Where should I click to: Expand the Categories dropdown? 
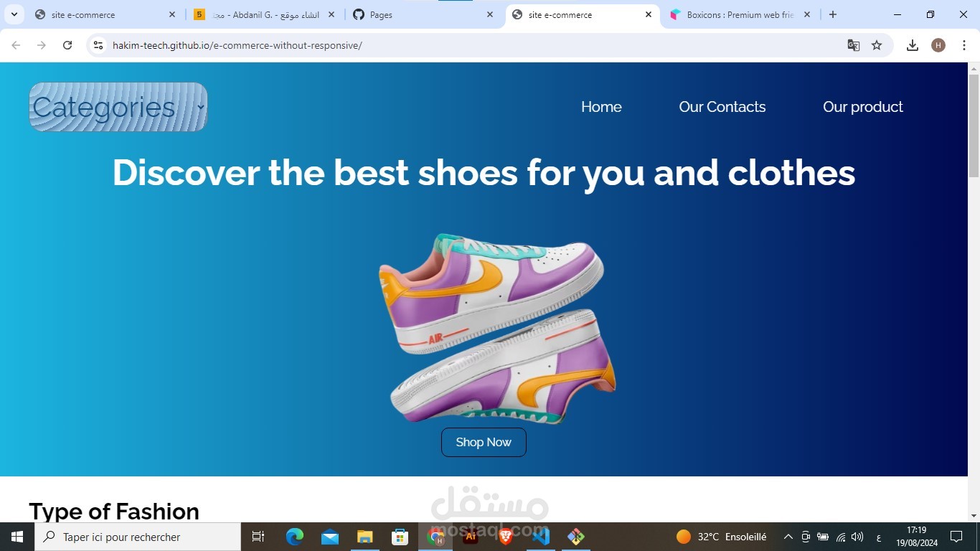coord(118,107)
